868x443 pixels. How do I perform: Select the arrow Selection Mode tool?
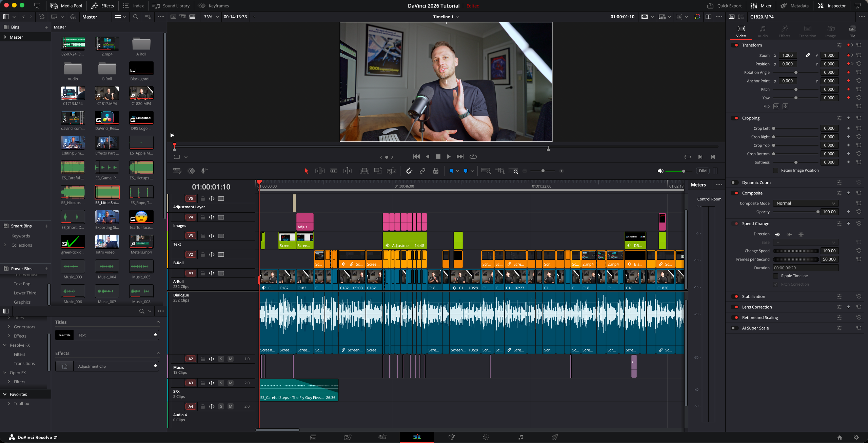(x=306, y=171)
